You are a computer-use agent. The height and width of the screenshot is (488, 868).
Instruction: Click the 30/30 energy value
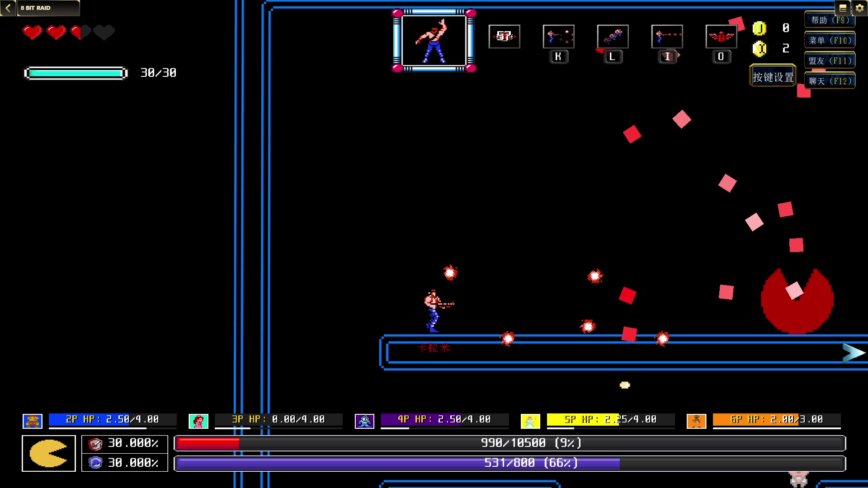point(158,73)
